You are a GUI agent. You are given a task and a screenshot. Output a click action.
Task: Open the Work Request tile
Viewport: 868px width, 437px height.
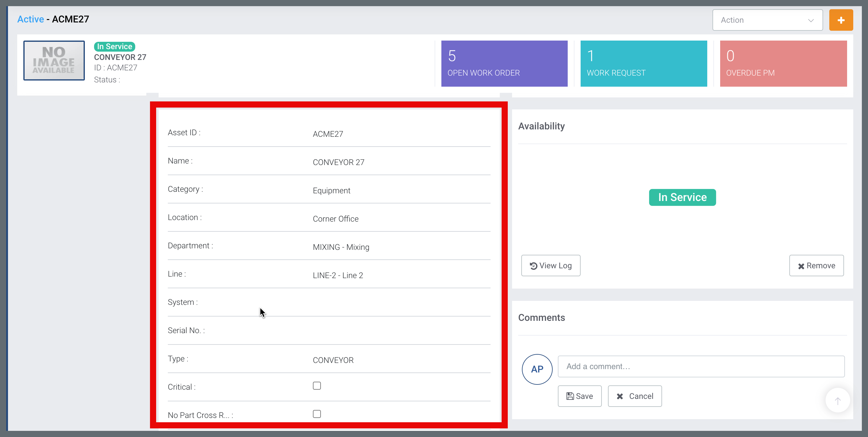[644, 64]
